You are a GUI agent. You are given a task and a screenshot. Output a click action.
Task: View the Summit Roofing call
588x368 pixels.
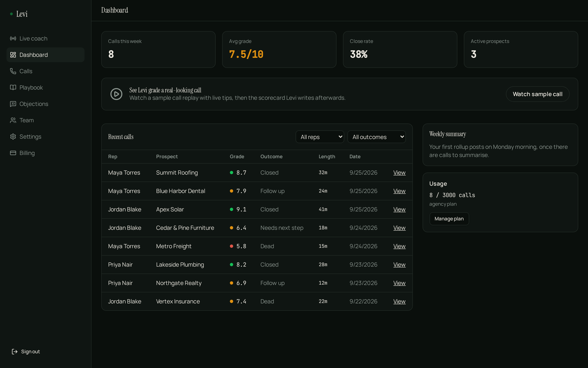tap(399, 173)
